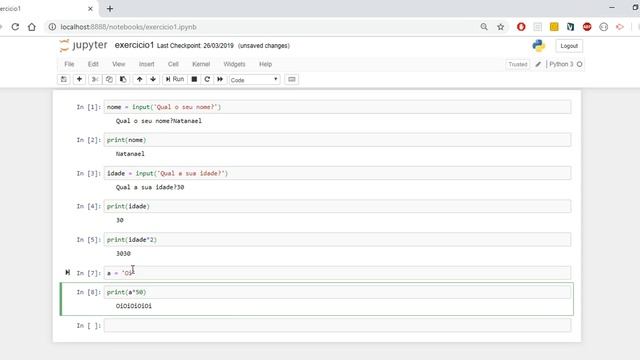Image resolution: width=640 pixels, height=360 pixels.
Task: Click the run-this-cell icon beside In [7]
Action: point(68,272)
